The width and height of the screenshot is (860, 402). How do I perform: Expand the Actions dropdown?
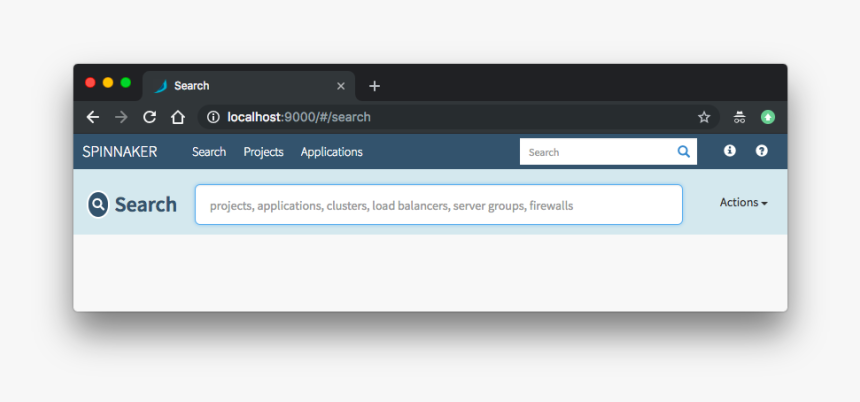coord(743,202)
